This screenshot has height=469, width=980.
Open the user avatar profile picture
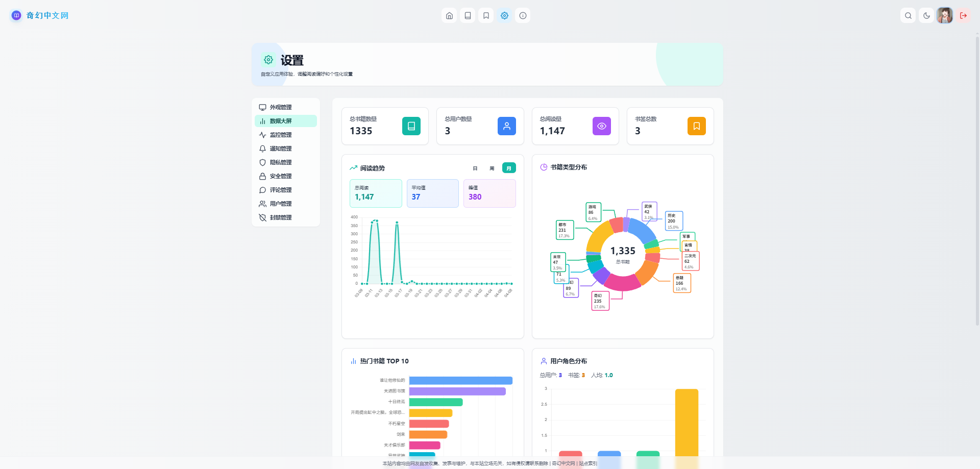pyautogui.click(x=945, y=16)
